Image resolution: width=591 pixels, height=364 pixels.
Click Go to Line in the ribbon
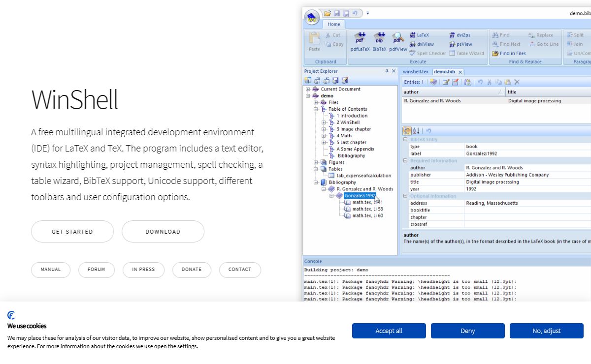544,44
